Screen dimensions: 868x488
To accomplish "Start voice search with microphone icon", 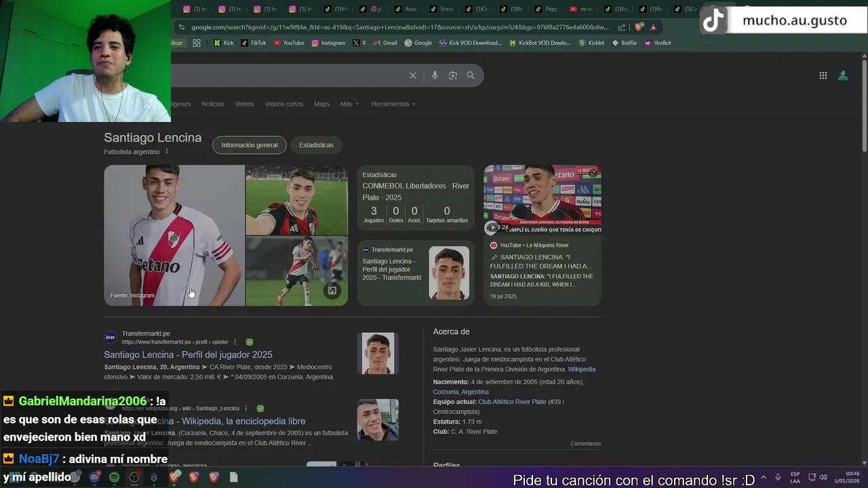I will [435, 75].
